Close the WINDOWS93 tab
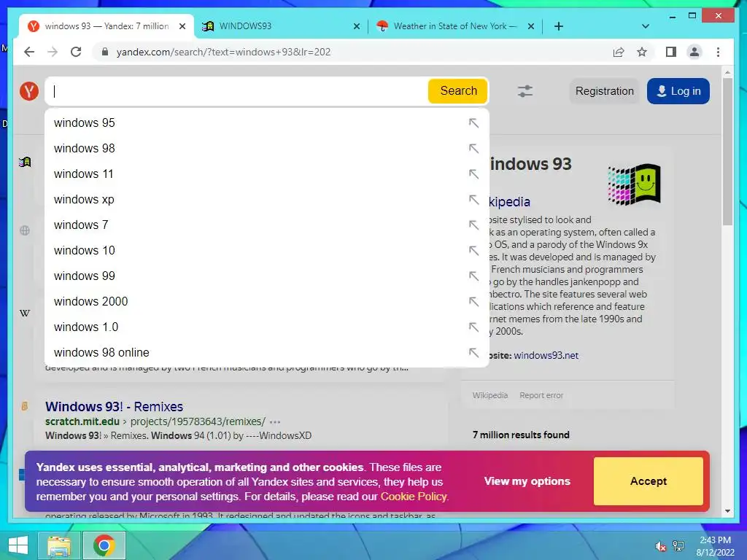747x560 pixels. (x=356, y=27)
